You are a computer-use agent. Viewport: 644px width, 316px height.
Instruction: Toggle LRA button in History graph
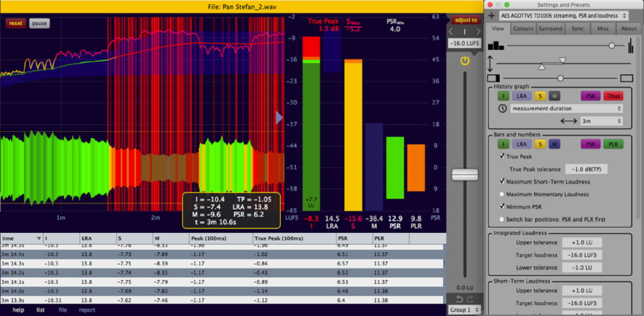coord(521,96)
